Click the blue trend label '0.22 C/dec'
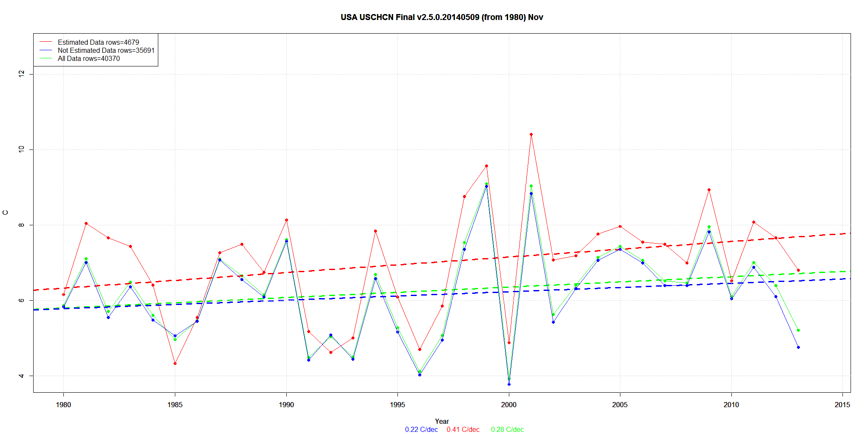 pyautogui.click(x=421, y=429)
